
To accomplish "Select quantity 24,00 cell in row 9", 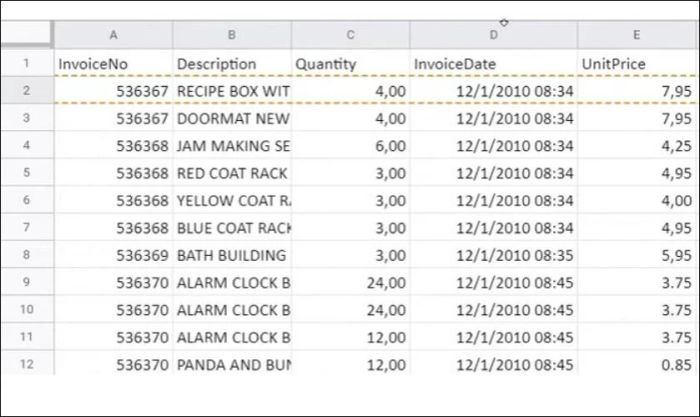I will pyautogui.click(x=350, y=282).
